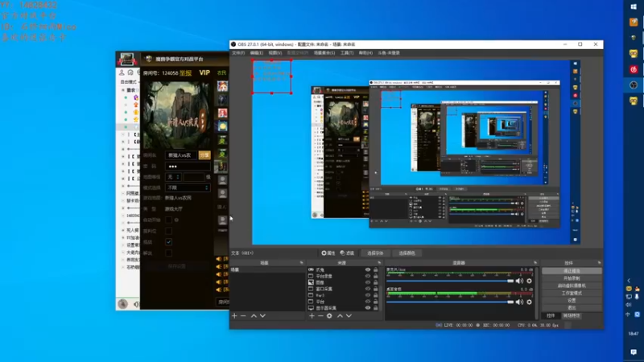
Task: Toggle the 自动开始 checkbox
Action: (x=169, y=220)
